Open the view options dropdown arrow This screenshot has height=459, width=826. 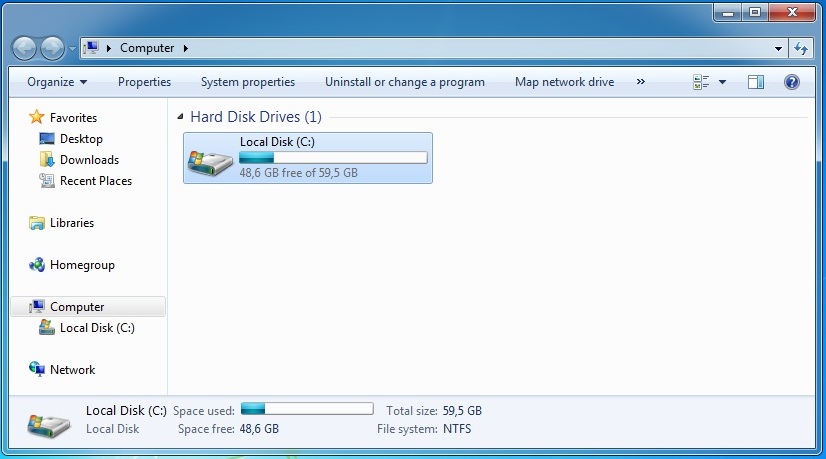click(722, 82)
